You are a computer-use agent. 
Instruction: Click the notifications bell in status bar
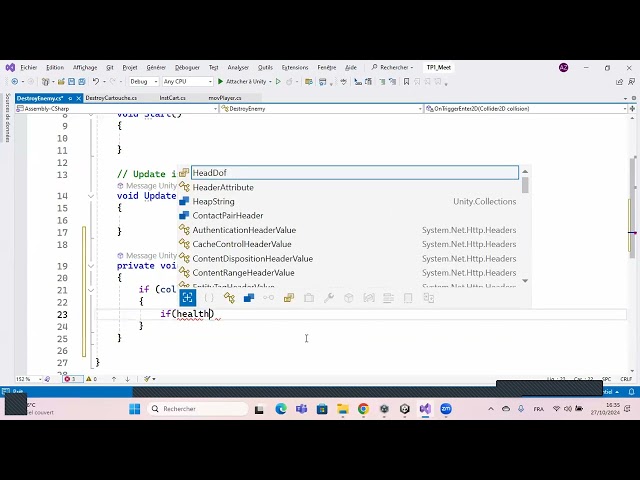tap(631, 392)
